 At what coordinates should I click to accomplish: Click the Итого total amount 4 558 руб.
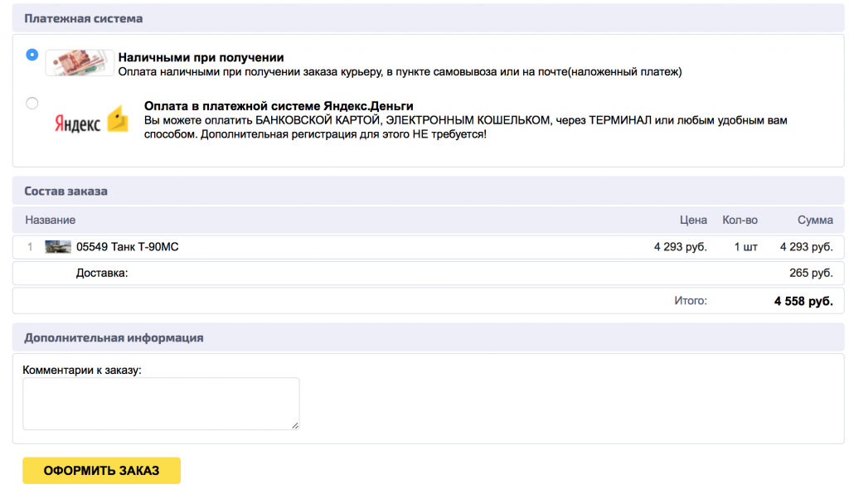[x=805, y=301]
